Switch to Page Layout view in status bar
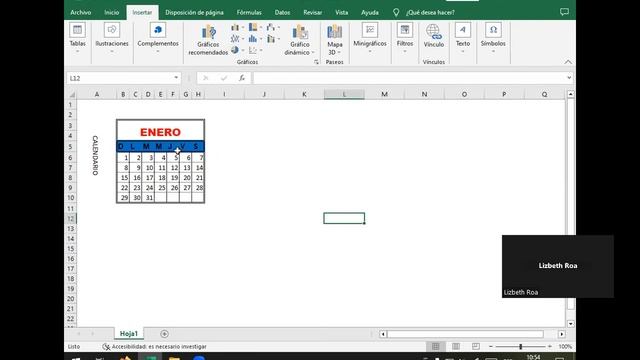The height and width of the screenshot is (360, 640). click(456, 347)
